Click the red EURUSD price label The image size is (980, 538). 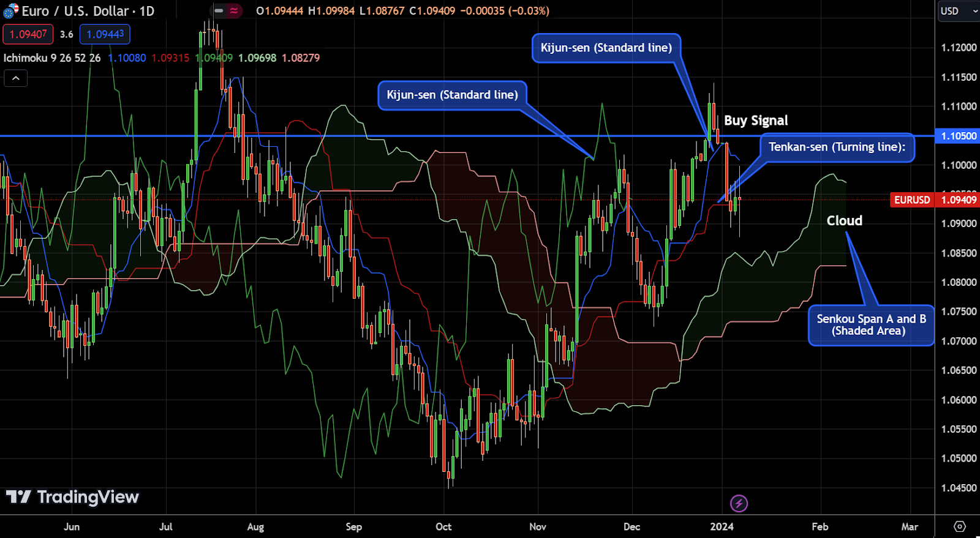pos(912,200)
